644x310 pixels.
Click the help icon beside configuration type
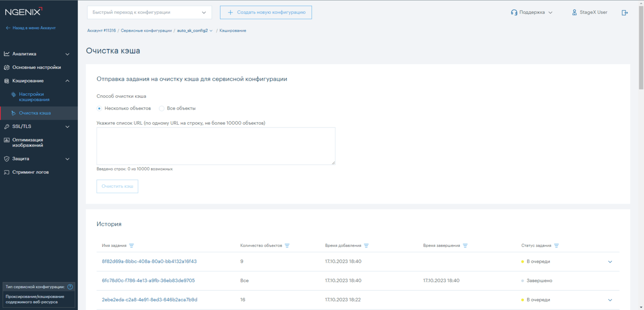pyautogui.click(x=70, y=287)
